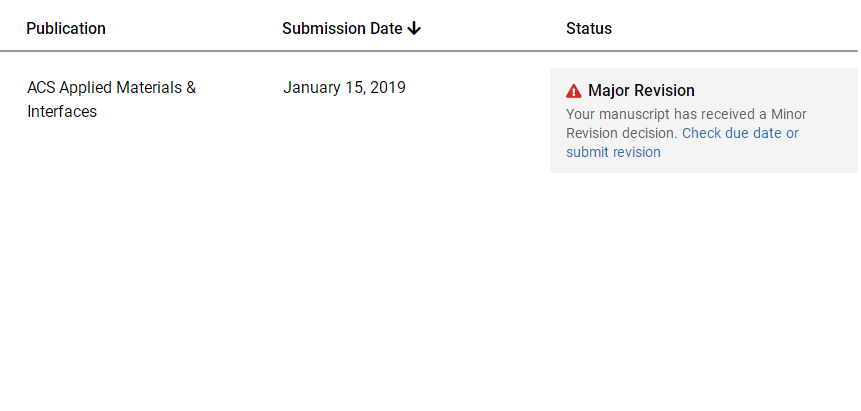861x411 pixels.
Task: Select the Major Revision status heading
Action: [641, 91]
